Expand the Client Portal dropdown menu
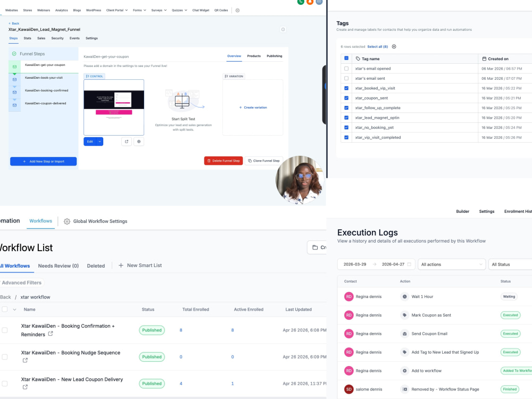 (117, 10)
